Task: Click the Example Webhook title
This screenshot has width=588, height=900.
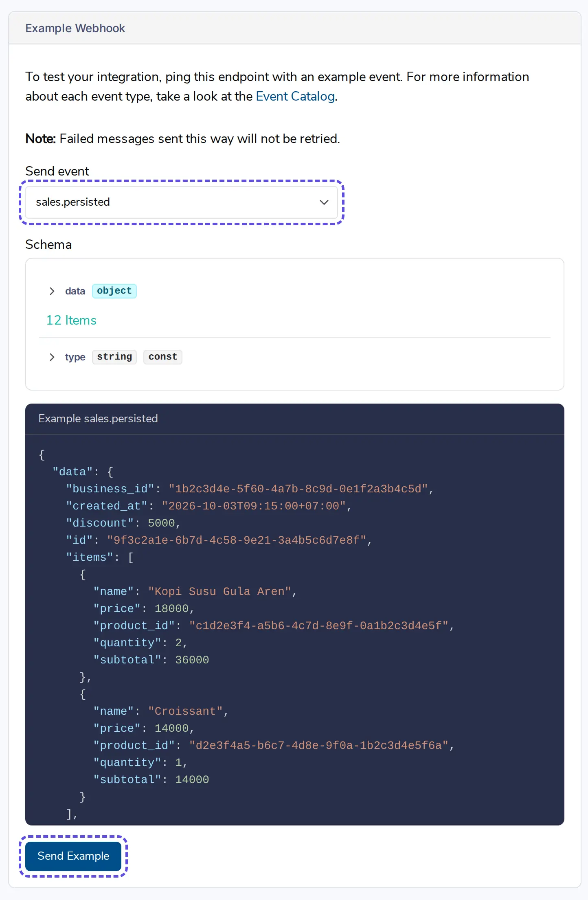Action: (75, 28)
